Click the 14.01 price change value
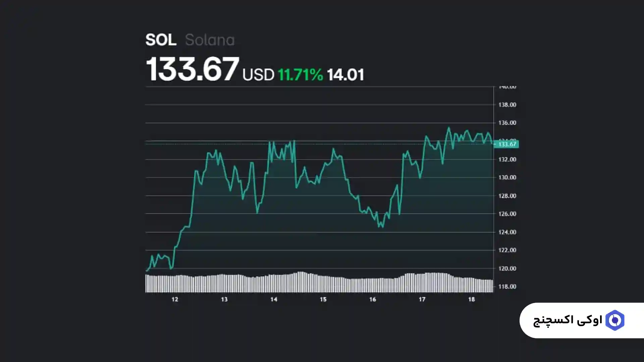The image size is (644, 362). 345,74
